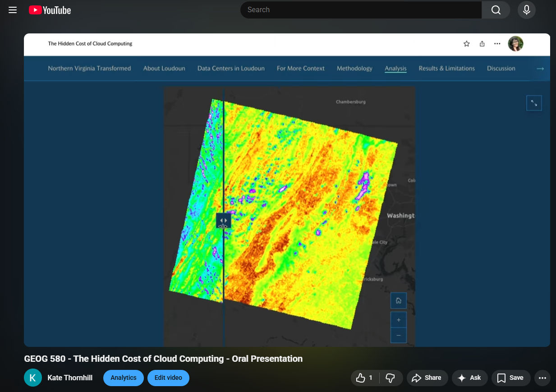This screenshot has height=392, width=556.
Task: Start voice search with microphone icon
Action: point(526,10)
